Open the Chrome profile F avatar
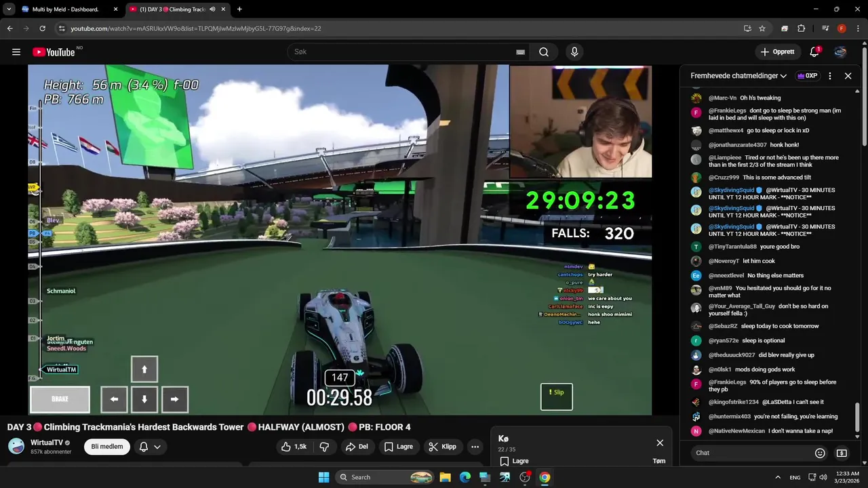Screen dimensions: 868x488 click(x=842, y=28)
